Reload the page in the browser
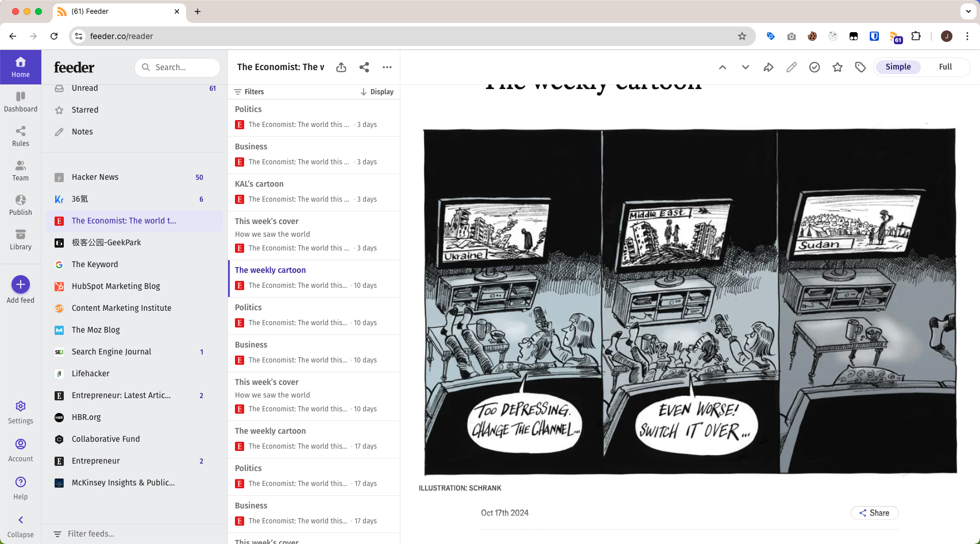Screen dimensions: 980x544 click(54, 36)
